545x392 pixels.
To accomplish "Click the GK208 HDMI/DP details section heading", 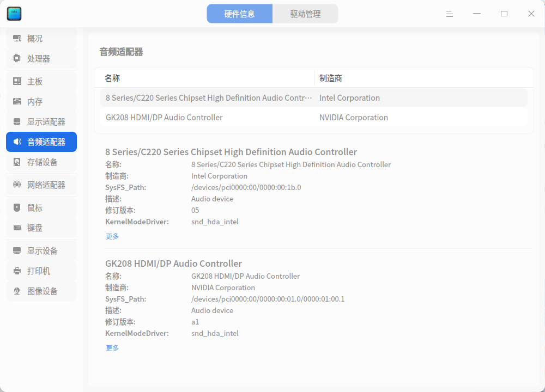I will (173, 263).
